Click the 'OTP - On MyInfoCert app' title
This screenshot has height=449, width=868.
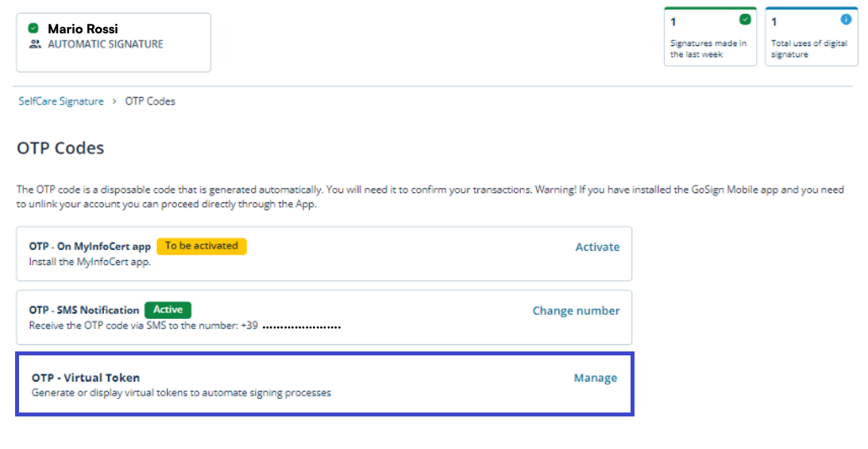[x=90, y=247]
